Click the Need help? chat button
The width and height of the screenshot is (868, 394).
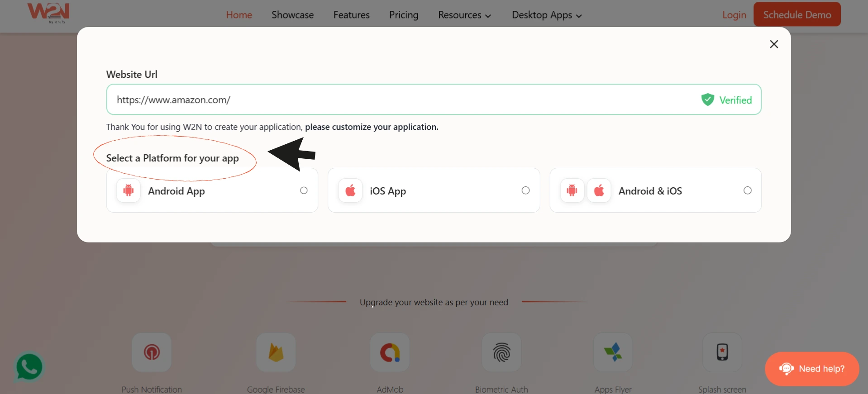point(812,369)
